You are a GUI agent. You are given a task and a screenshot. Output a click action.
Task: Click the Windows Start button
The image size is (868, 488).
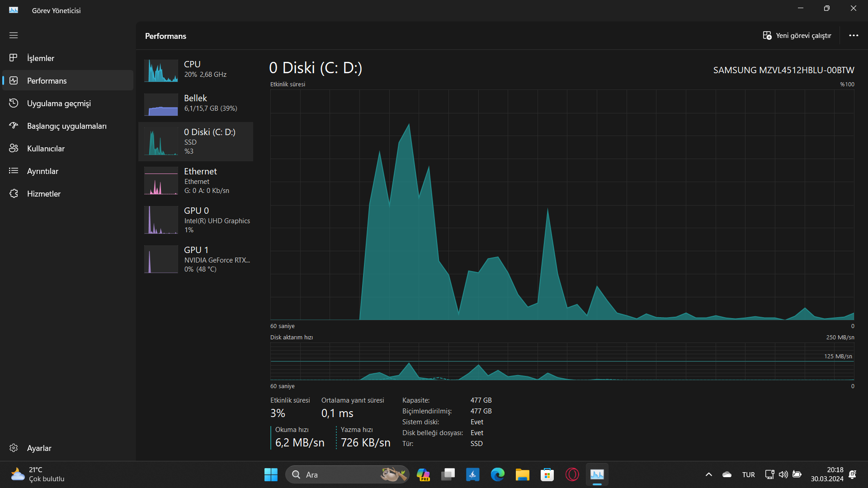[x=271, y=475]
